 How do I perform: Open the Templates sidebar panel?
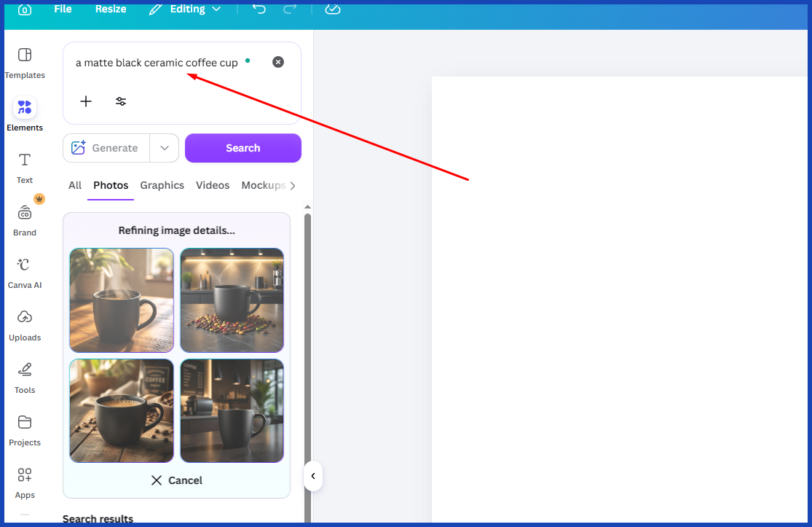(x=25, y=63)
